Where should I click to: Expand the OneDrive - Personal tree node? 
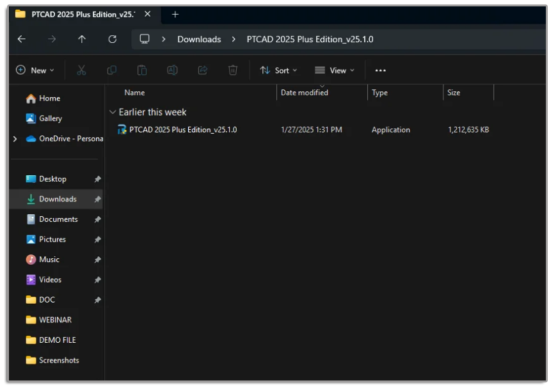pos(15,139)
